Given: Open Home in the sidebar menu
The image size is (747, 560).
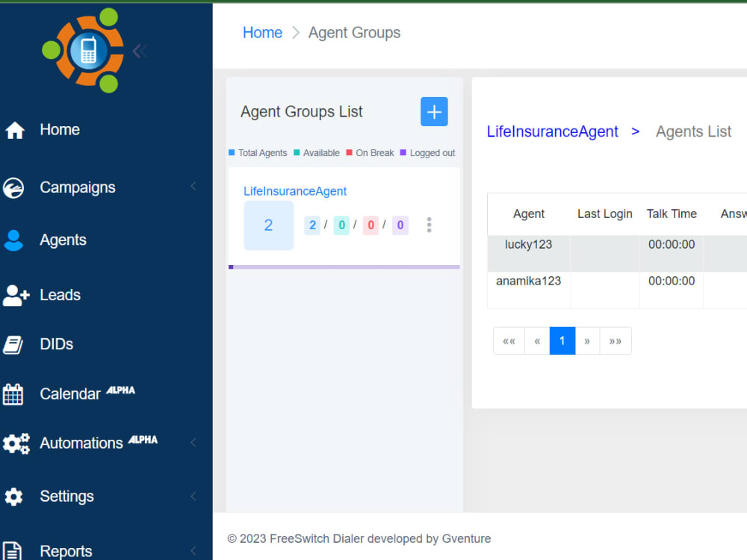Looking at the screenshot, I should coord(60,129).
